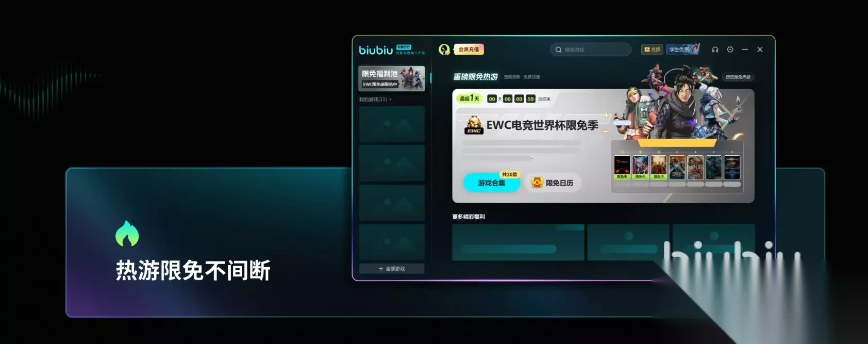
Task: Select the StarCraft game thumbnail
Action: [x=732, y=168]
